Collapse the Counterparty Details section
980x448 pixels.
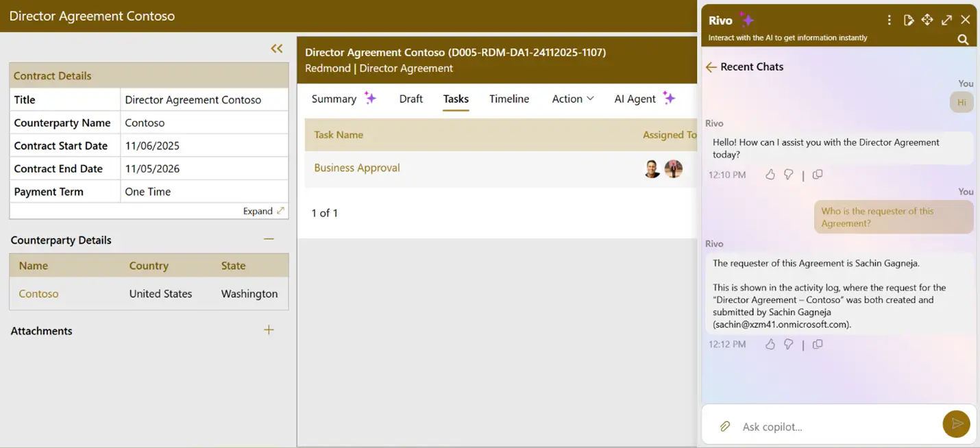(x=268, y=239)
